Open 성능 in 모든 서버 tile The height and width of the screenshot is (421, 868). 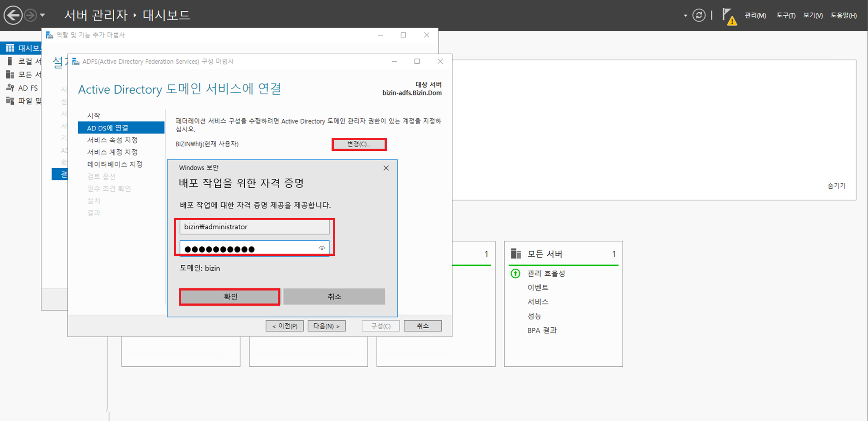point(534,317)
